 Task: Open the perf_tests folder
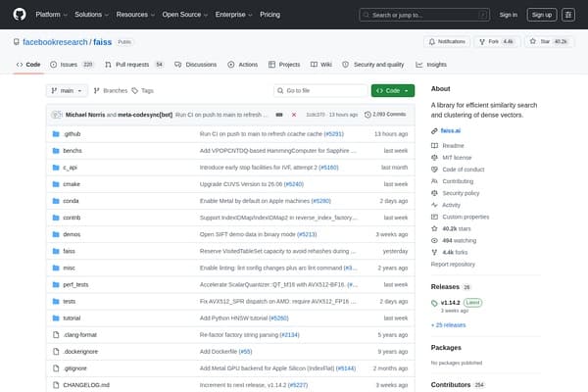[75, 285]
